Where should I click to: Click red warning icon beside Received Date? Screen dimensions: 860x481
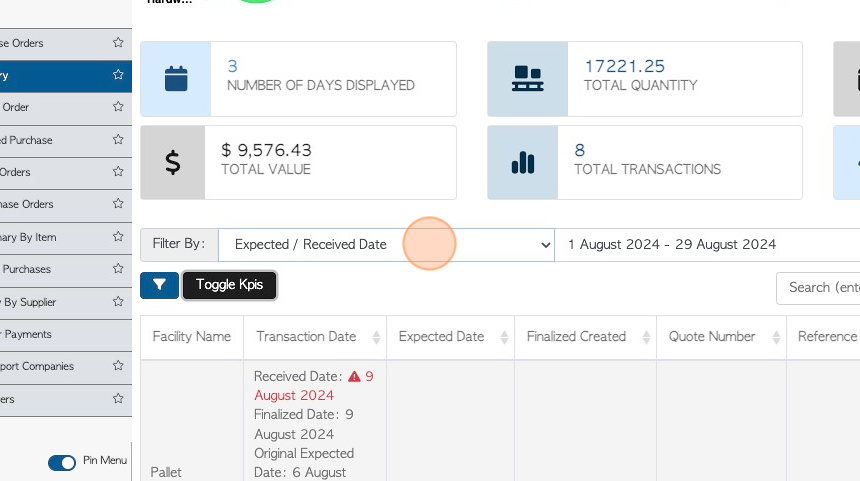tap(354, 377)
